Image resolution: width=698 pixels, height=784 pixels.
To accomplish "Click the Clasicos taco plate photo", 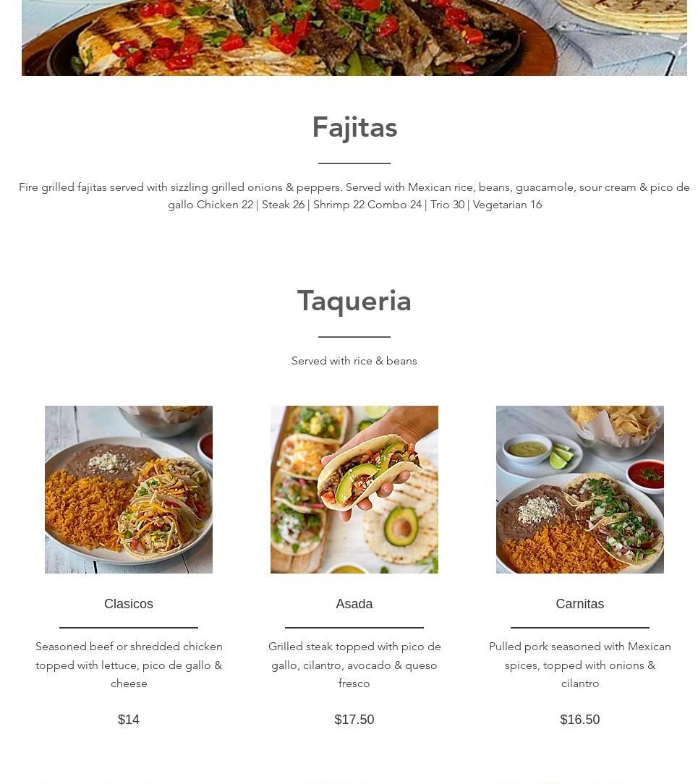I will [x=129, y=489].
